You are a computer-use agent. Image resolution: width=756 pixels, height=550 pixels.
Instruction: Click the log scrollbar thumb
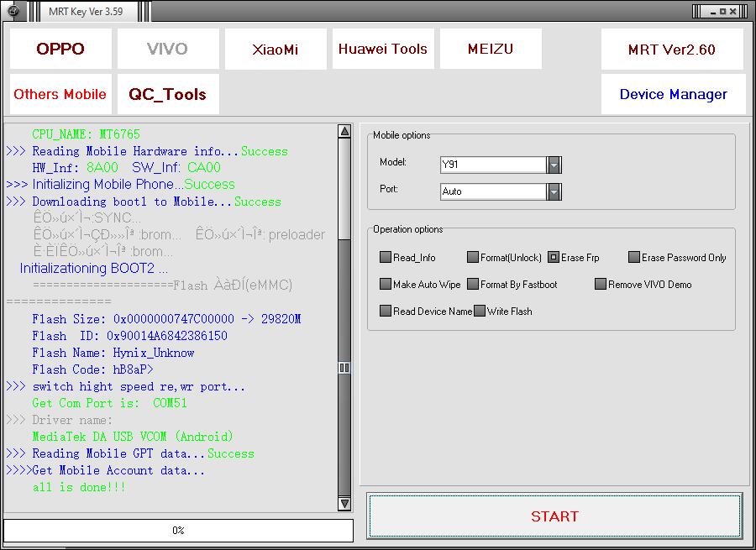click(344, 368)
